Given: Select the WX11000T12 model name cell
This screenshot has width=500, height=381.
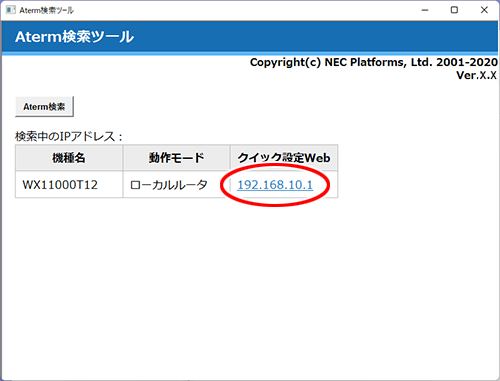Looking at the screenshot, I should 69,184.
